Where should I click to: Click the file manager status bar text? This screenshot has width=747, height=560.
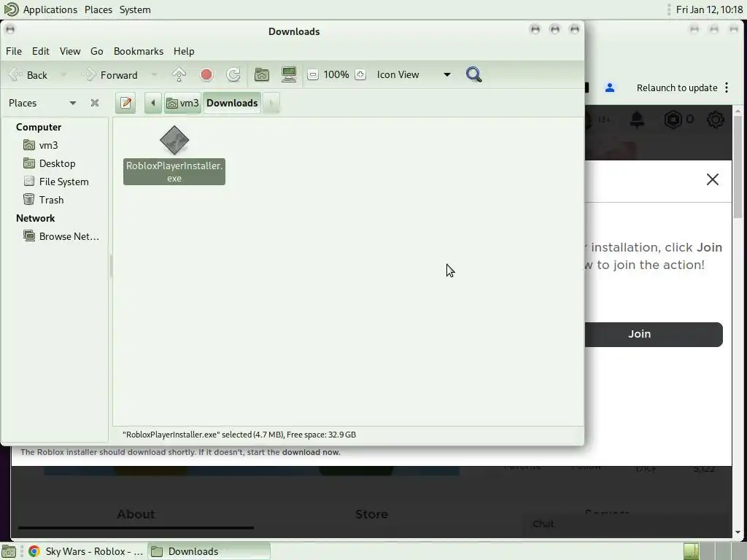tap(239, 435)
